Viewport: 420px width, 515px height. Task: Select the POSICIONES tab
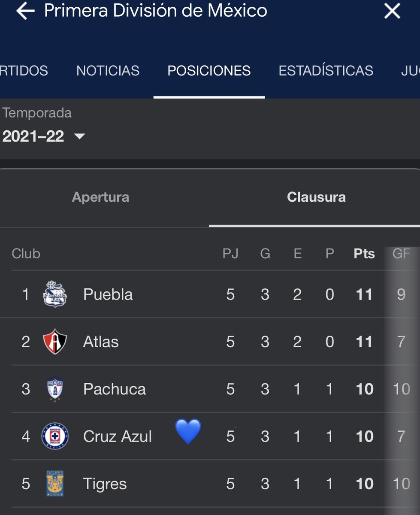[209, 70]
